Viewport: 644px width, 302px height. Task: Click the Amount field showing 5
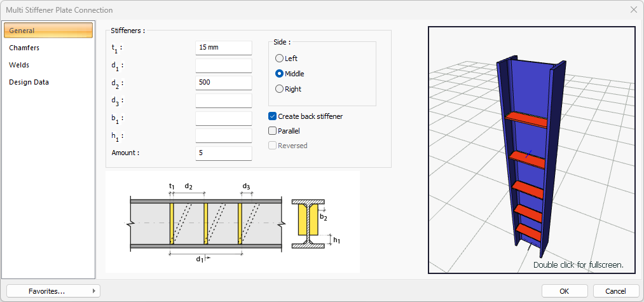[x=224, y=153]
